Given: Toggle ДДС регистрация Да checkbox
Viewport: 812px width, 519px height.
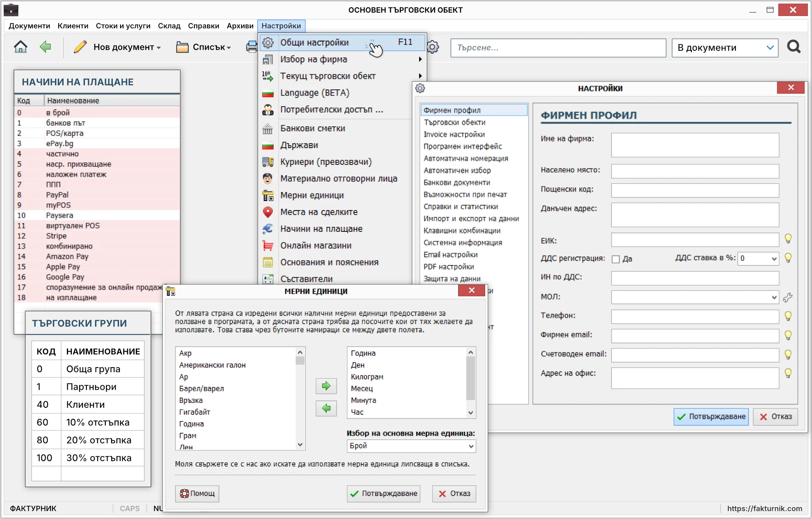Looking at the screenshot, I should (x=616, y=259).
